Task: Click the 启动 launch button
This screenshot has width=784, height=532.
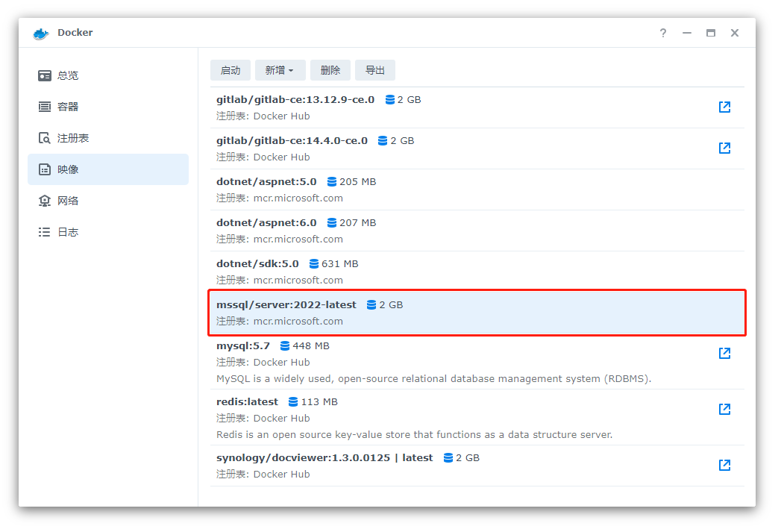Action: coord(231,70)
